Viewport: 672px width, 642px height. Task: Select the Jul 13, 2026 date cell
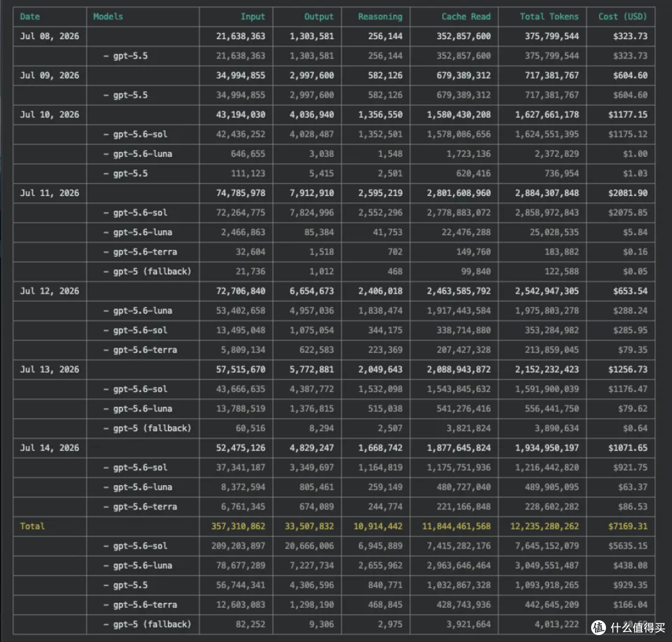[49, 370]
